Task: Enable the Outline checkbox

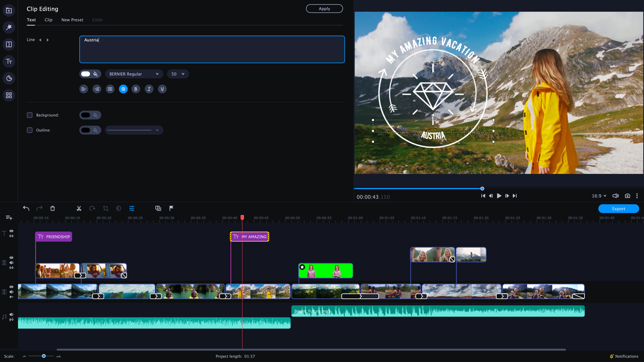Action: (x=30, y=130)
